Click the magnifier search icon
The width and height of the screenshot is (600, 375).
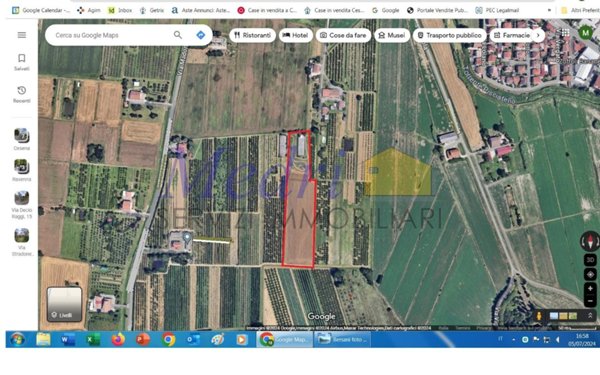(178, 35)
